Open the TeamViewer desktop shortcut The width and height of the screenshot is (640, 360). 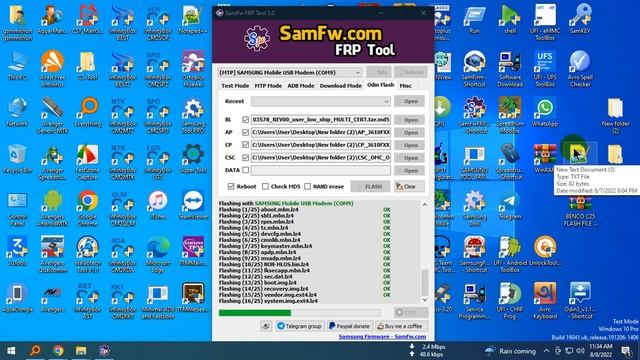point(193,205)
